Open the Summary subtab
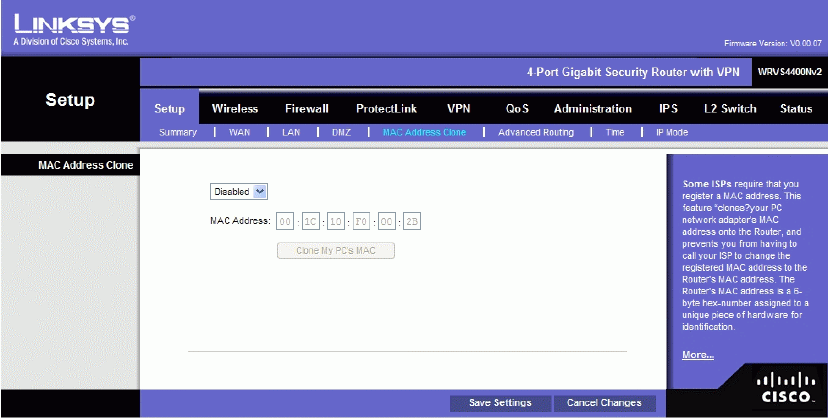 point(178,132)
